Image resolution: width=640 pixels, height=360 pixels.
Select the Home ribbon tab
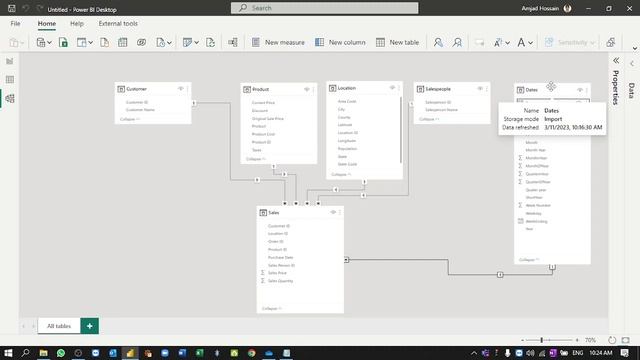pyautogui.click(x=47, y=24)
